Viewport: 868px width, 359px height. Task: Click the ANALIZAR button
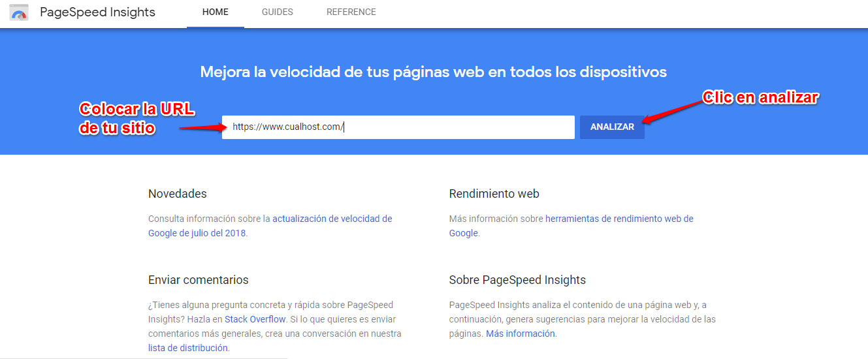pos(612,127)
